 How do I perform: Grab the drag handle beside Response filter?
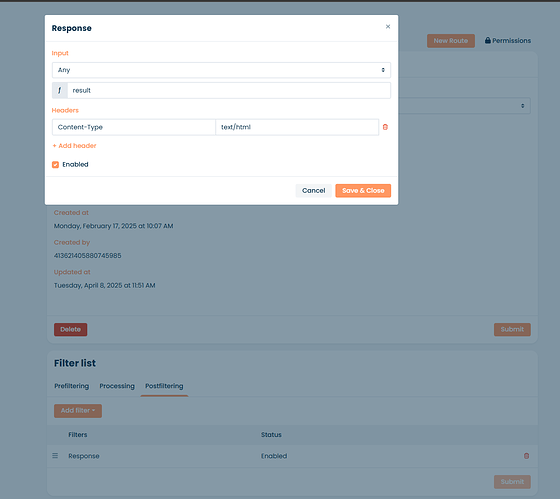(x=55, y=456)
